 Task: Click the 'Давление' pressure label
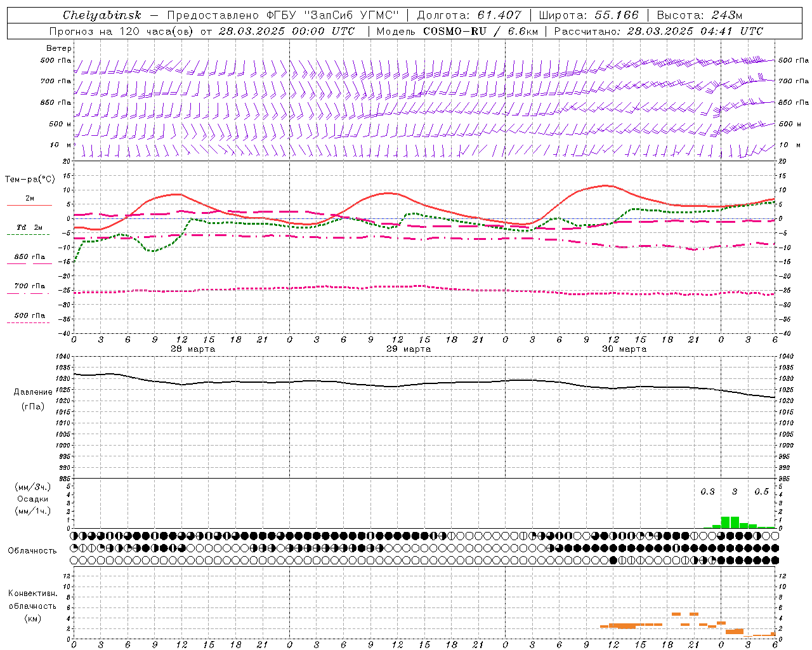tap(33, 392)
